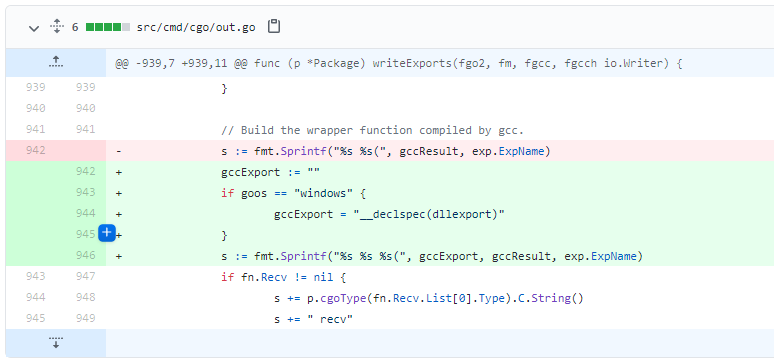Click new line number 946
774x360 pixels.
pyautogui.click(x=85, y=255)
